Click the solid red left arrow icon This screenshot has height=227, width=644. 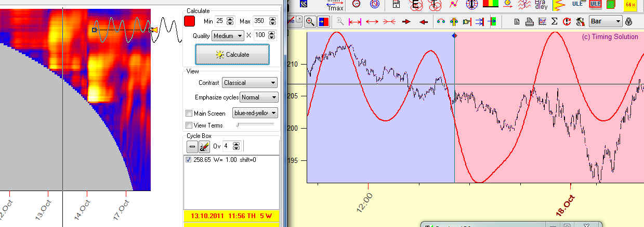[x=424, y=21]
